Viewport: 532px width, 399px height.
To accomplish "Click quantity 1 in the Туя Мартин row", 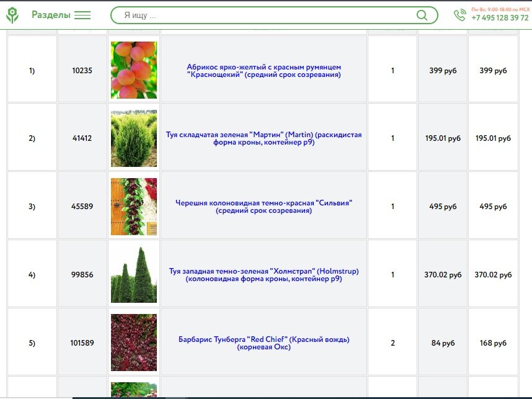I will click(x=392, y=138).
